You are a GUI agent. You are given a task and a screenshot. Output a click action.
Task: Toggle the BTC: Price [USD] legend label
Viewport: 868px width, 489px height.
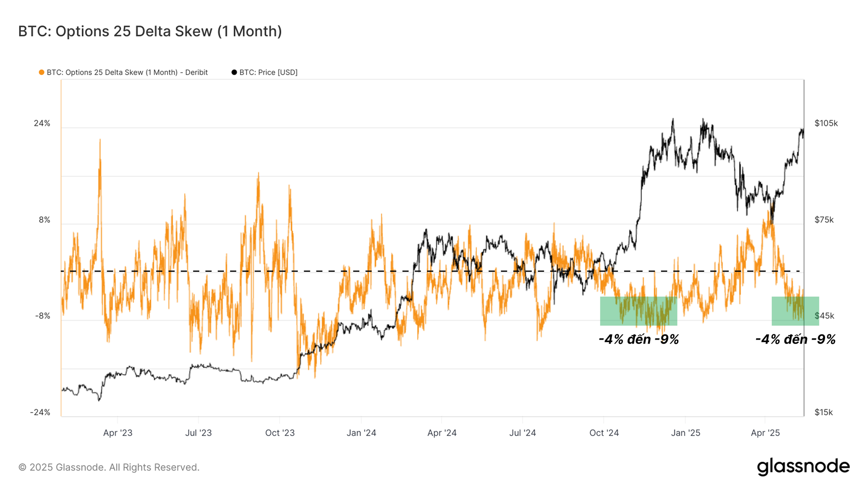268,73
